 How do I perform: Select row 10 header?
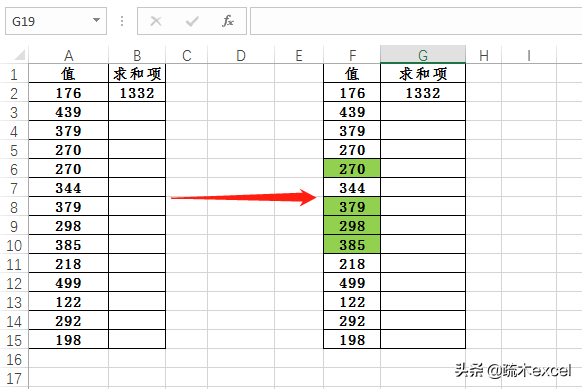pos(14,245)
